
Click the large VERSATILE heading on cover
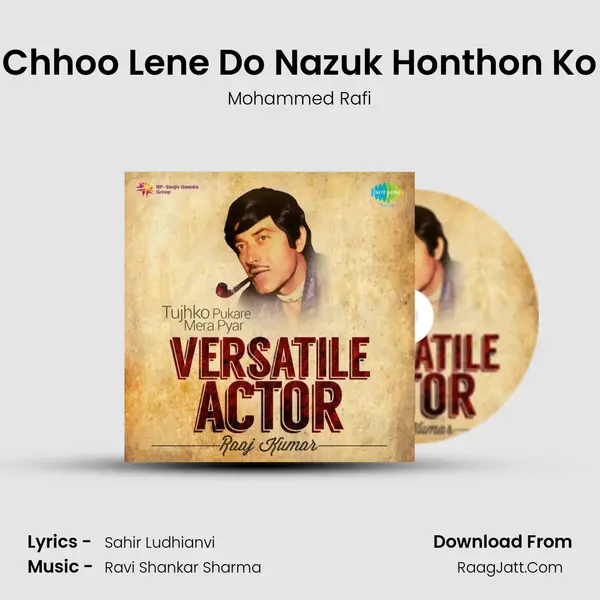click(x=270, y=359)
